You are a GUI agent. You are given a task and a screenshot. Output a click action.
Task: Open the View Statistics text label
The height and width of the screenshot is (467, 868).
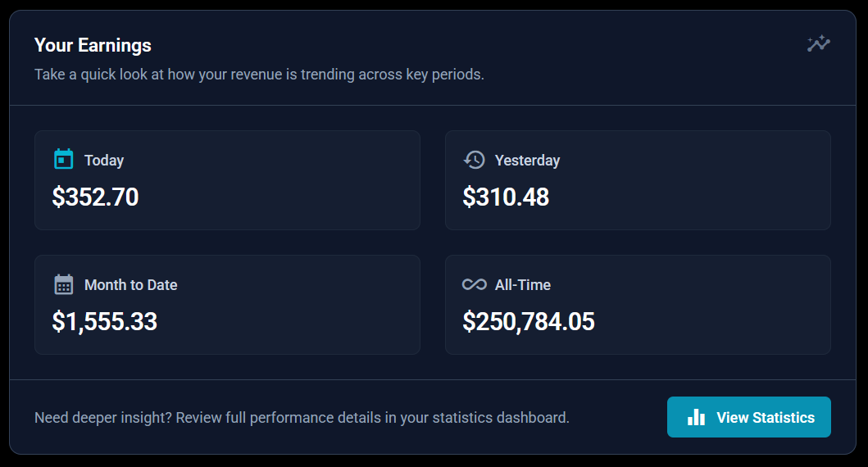(x=765, y=417)
